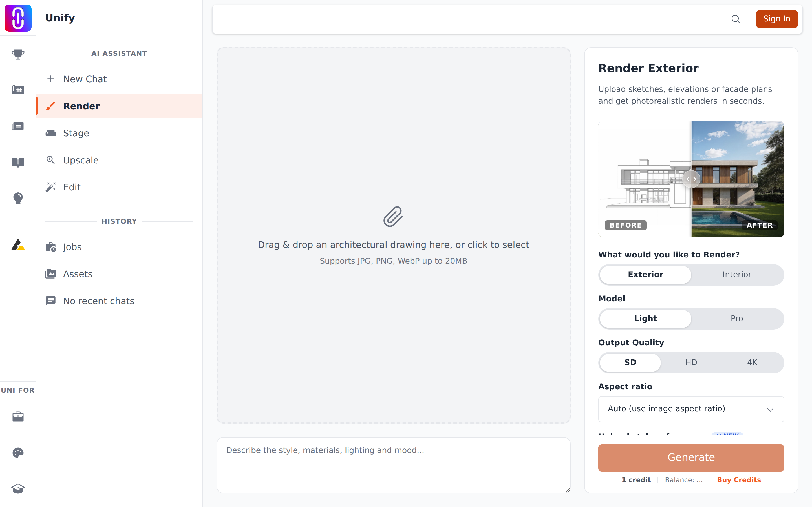Click the paint palette icon
Image resolution: width=812 pixels, height=507 pixels.
(18, 453)
